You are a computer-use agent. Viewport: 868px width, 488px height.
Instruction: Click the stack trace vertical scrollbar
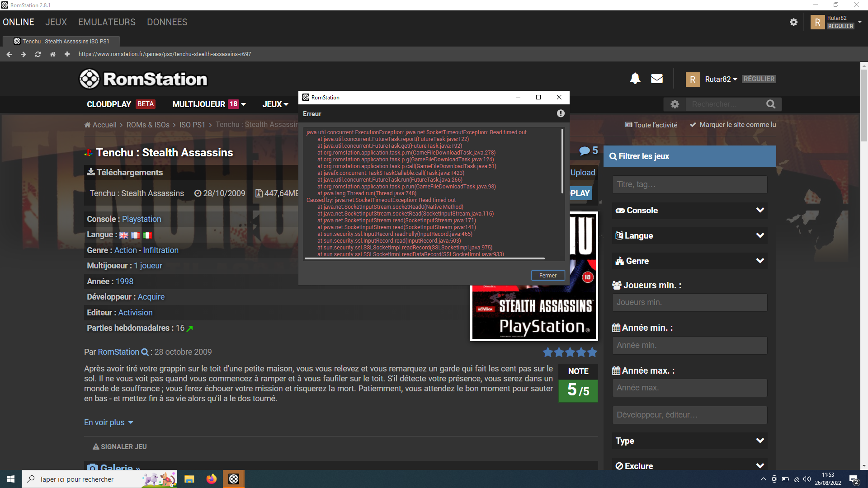562,162
